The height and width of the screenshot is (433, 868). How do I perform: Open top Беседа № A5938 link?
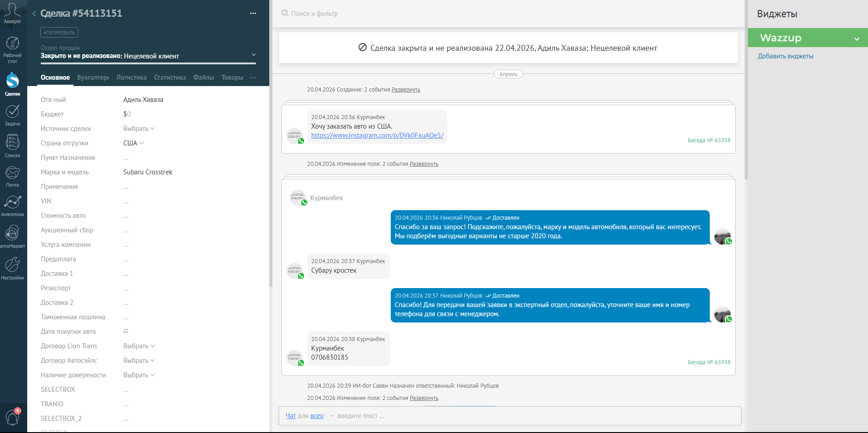point(709,140)
